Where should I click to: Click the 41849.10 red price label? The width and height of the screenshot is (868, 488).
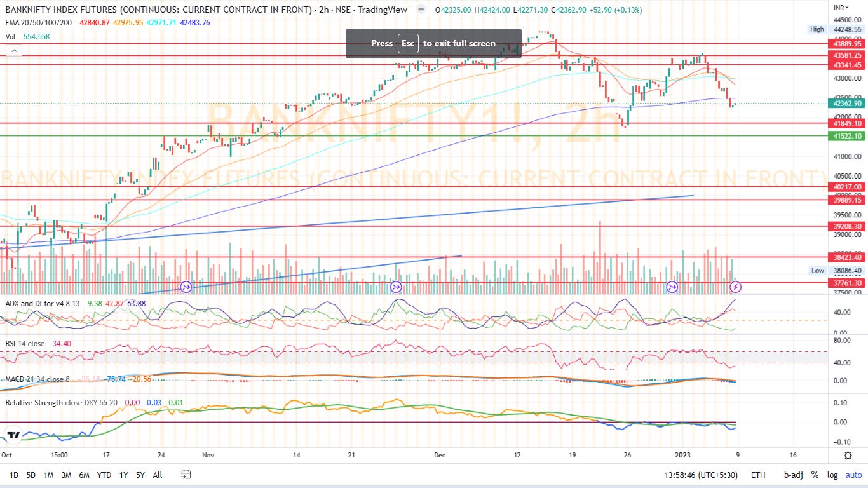point(848,123)
